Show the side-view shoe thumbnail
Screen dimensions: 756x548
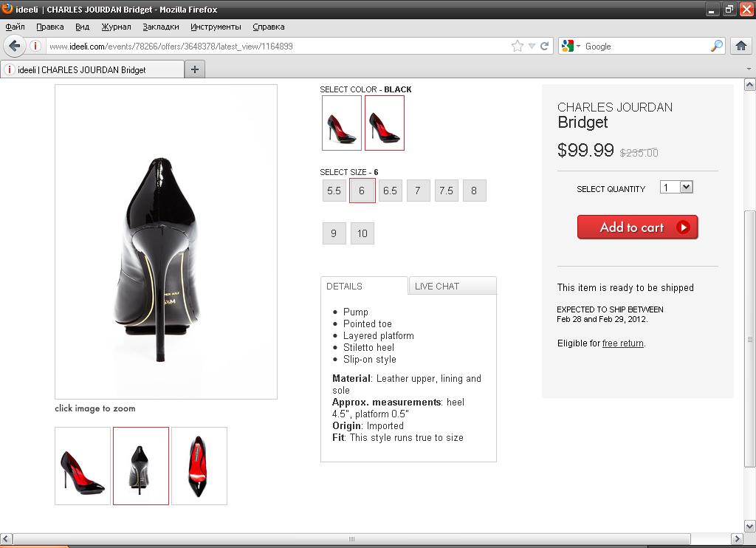pyautogui.click(x=83, y=466)
